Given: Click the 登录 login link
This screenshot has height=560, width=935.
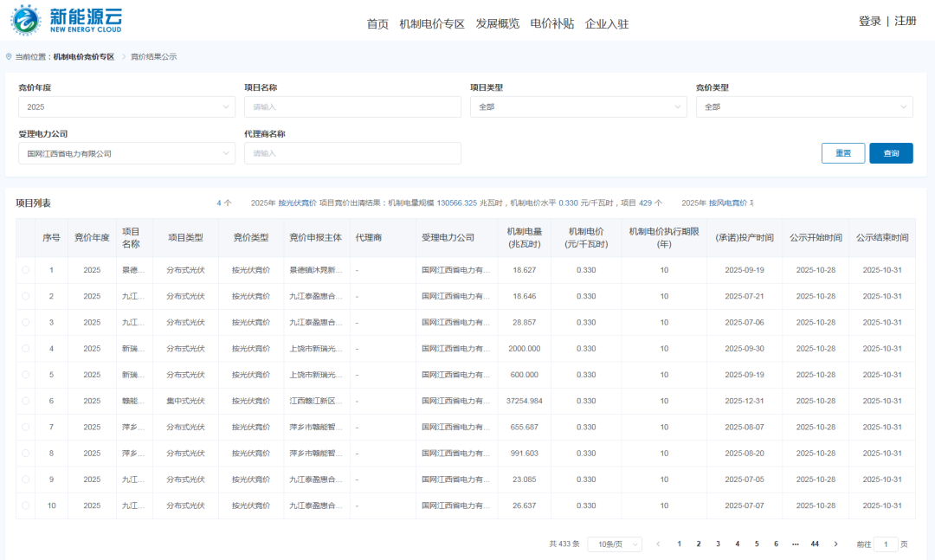Looking at the screenshot, I should [869, 21].
